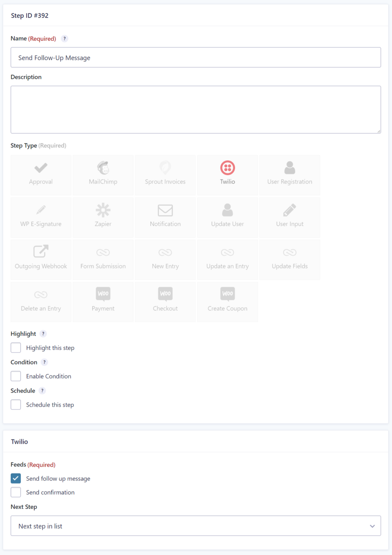Uncheck the Send follow up message feed

(x=16, y=478)
